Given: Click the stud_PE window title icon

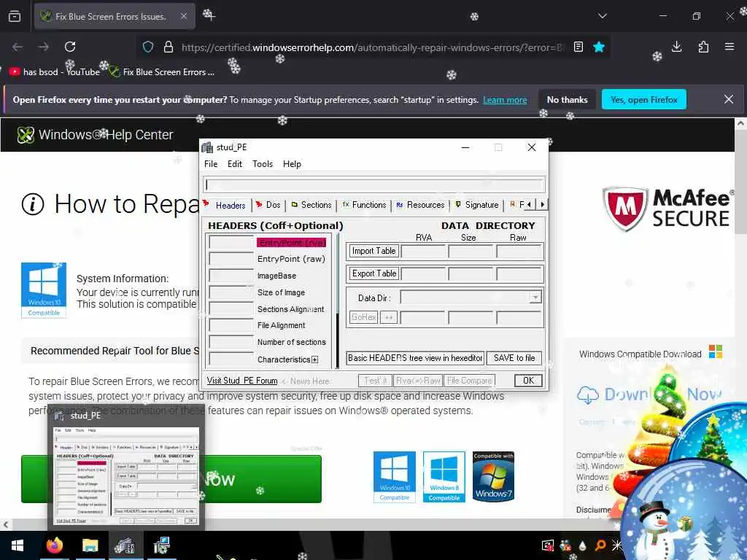Looking at the screenshot, I should [x=207, y=147].
